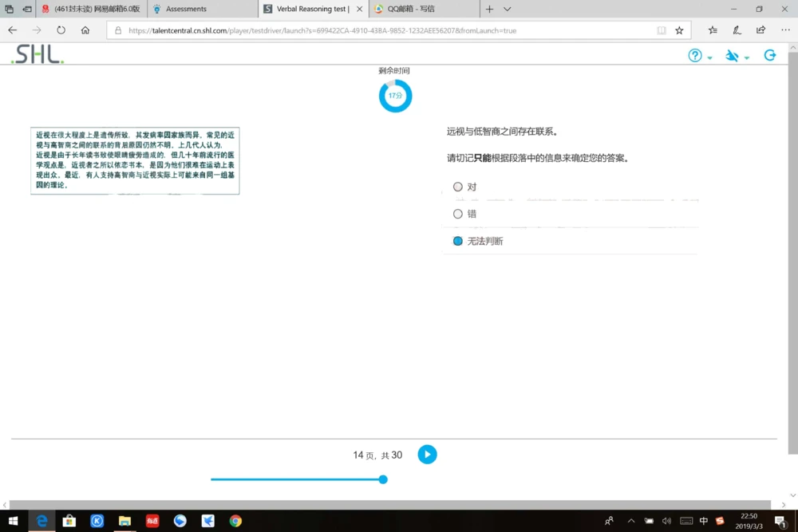Select the 对 answer option

click(x=458, y=186)
